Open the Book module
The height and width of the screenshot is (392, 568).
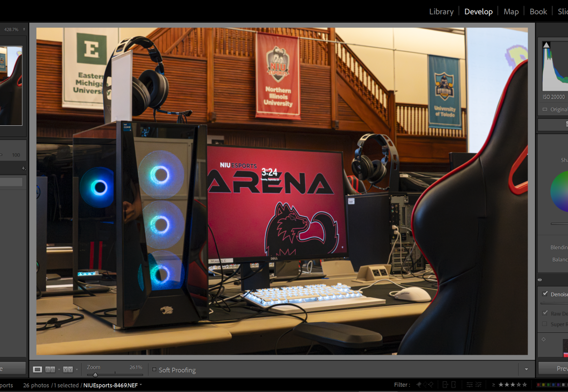538,11
